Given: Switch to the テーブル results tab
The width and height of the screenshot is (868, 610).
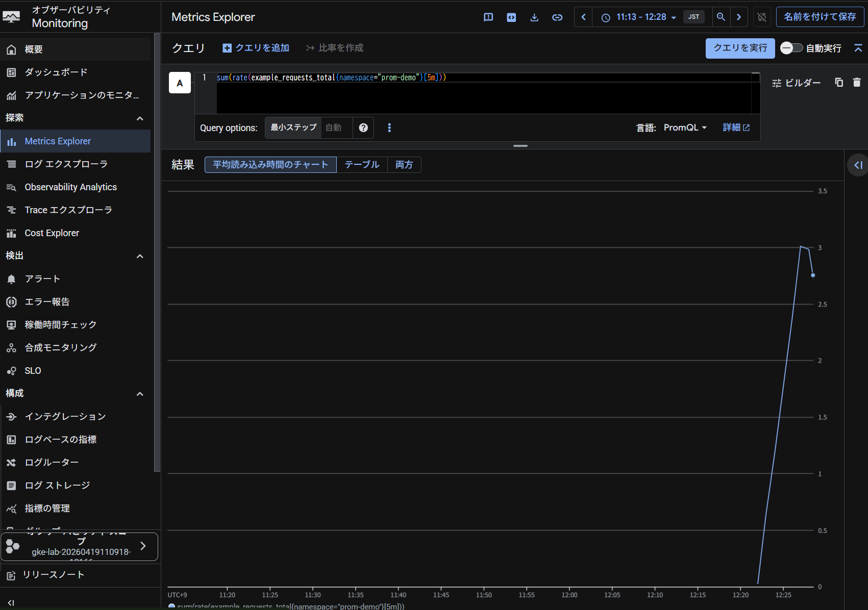Looking at the screenshot, I should coord(362,165).
